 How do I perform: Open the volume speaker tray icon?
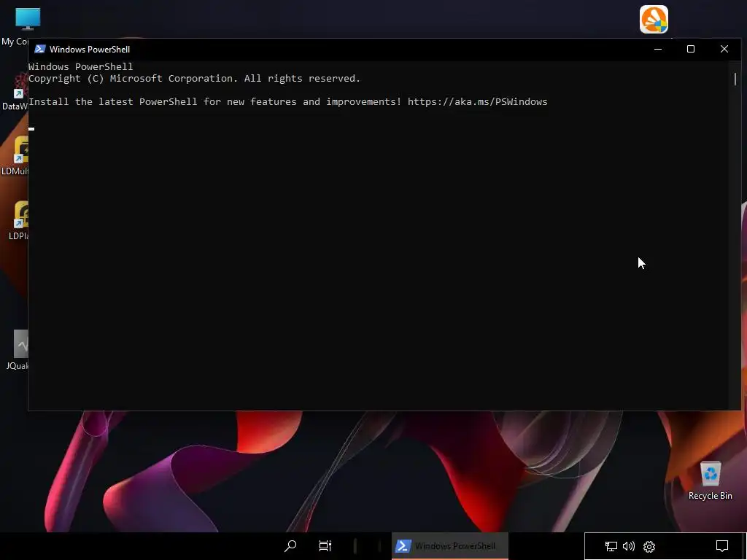(629, 546)
